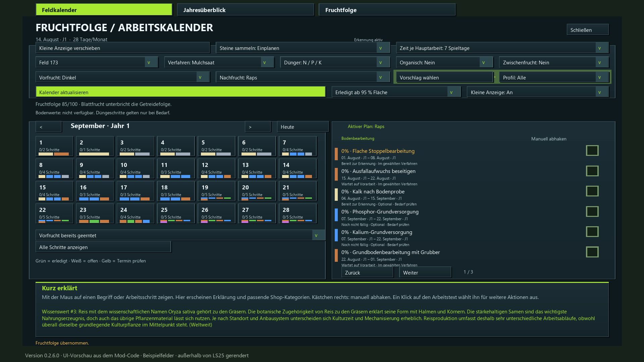Screen dimensions: 644x362
Task: Tick the Phosphor-Grundversorgung checkbox
Action: (592, 212)
